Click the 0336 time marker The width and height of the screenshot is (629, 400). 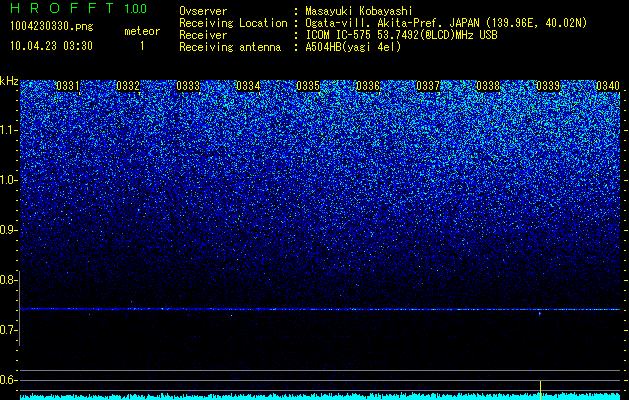368,86
